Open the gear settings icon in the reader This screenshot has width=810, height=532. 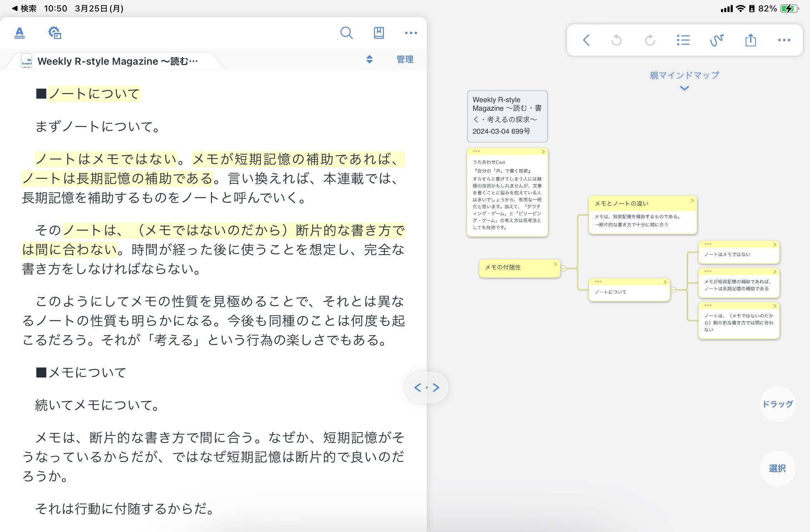(54, 33)
